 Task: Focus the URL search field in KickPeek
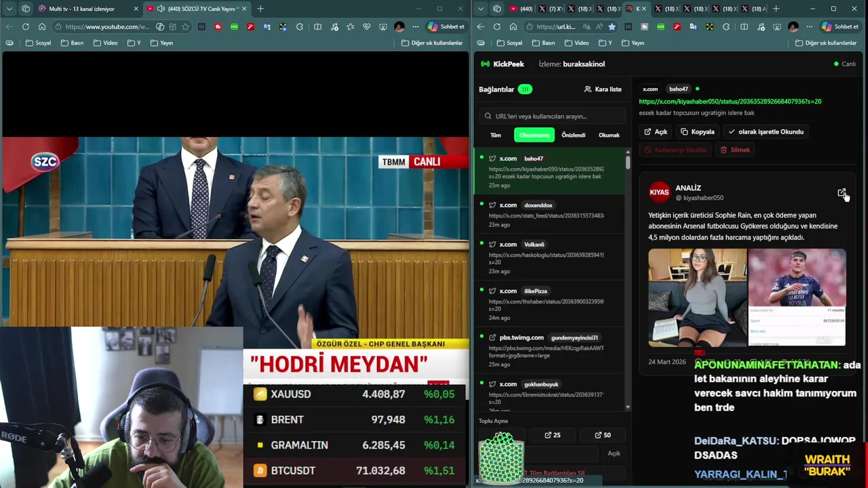(x=552, y=116)
